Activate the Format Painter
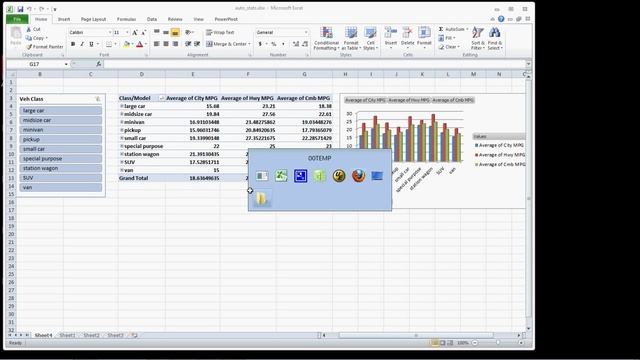Viewport: 640px width, 360px height. pos(44,47)
